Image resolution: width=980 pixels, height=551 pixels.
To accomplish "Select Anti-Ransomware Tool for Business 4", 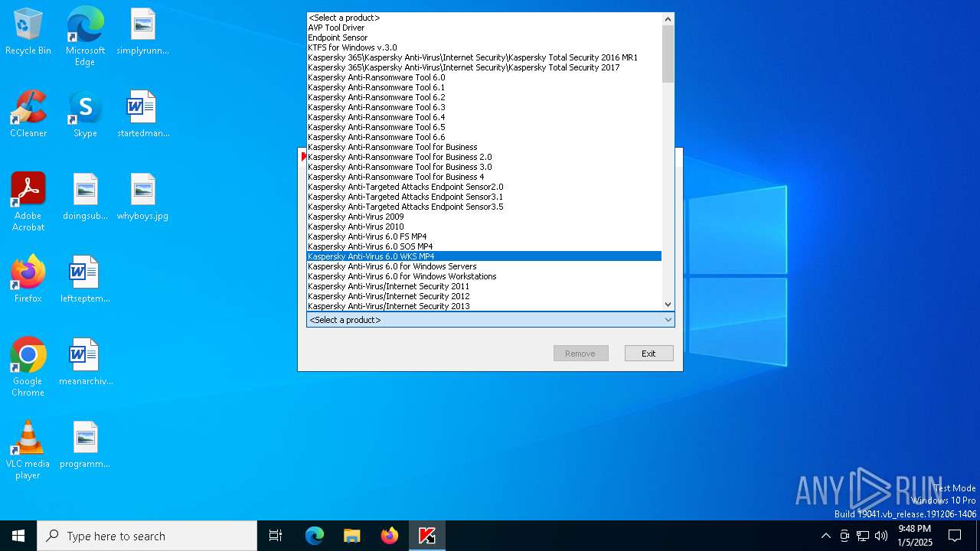I will tap(484, 177).
